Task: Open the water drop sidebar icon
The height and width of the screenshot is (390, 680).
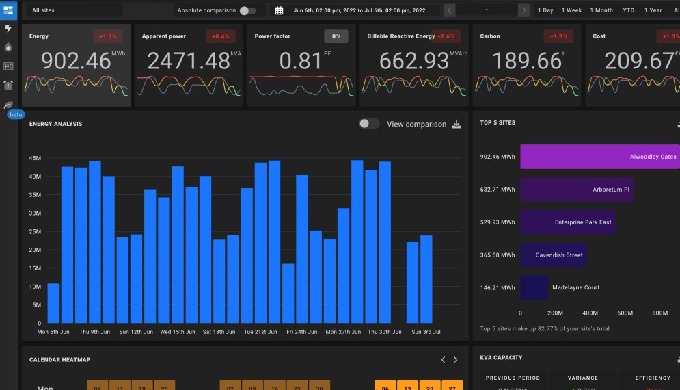Action: pyautogui.click(x=8, y=47)
